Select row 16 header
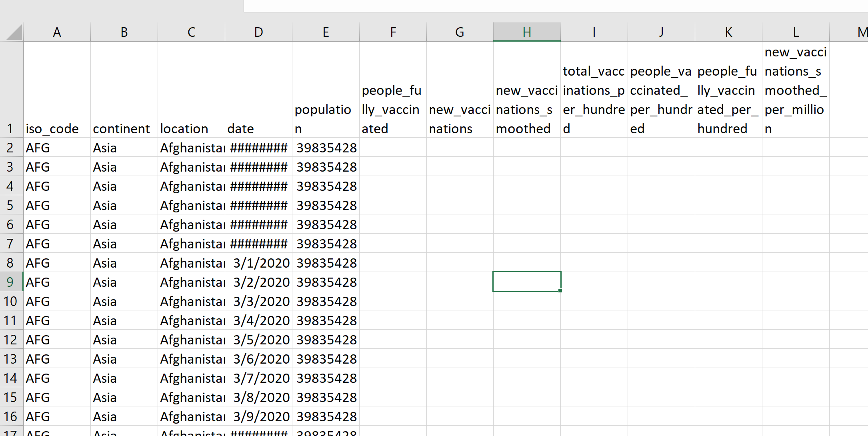 click(x=11, y=416)
